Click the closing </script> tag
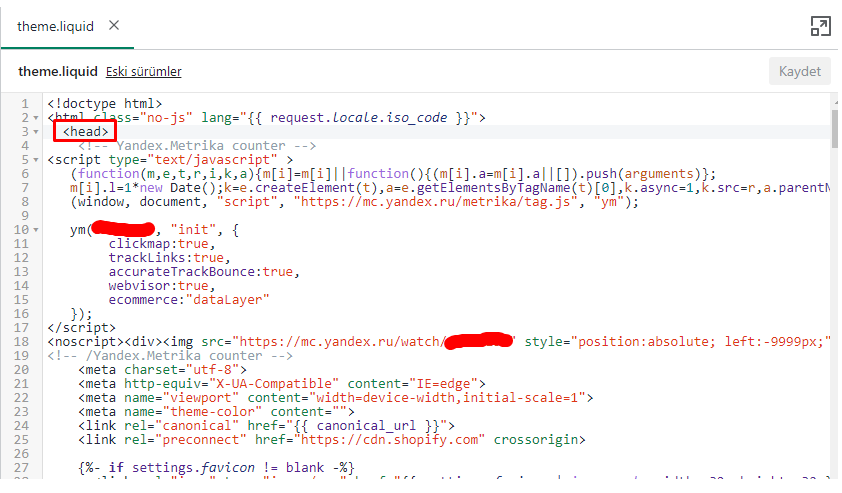Viewport: 842px width, 493px height. point(81,328)
